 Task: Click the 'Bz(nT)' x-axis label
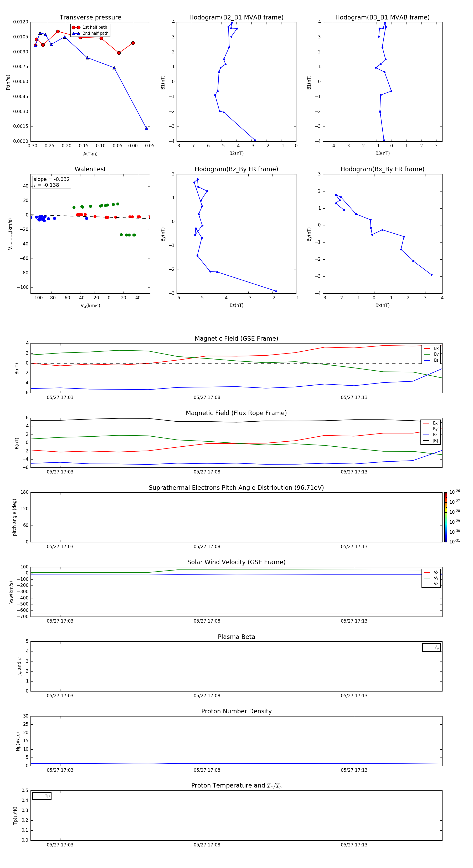[x=236, y=305]
